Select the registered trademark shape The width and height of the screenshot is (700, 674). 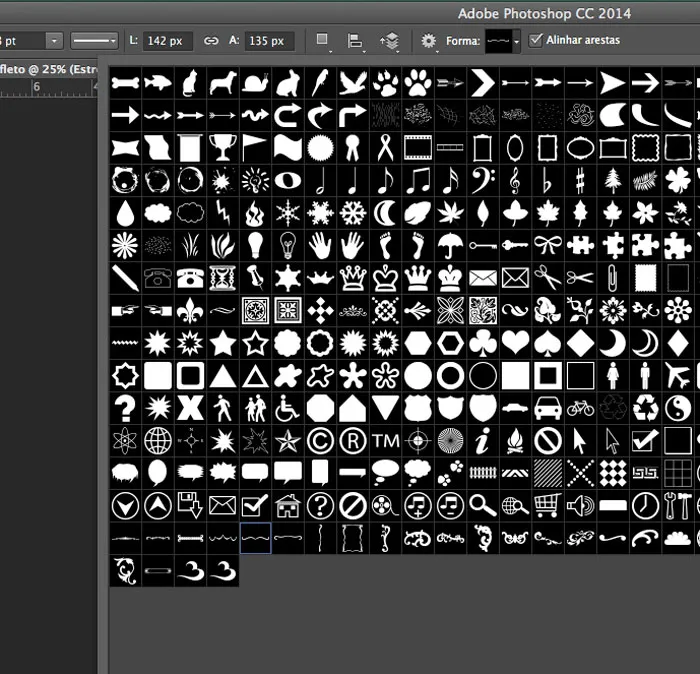coord(353,441)
